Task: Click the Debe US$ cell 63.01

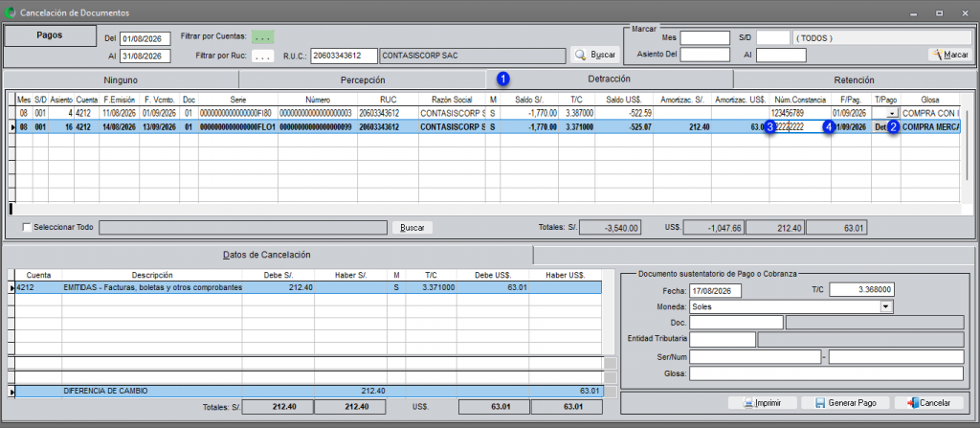Action: click(x=493, y=287)
